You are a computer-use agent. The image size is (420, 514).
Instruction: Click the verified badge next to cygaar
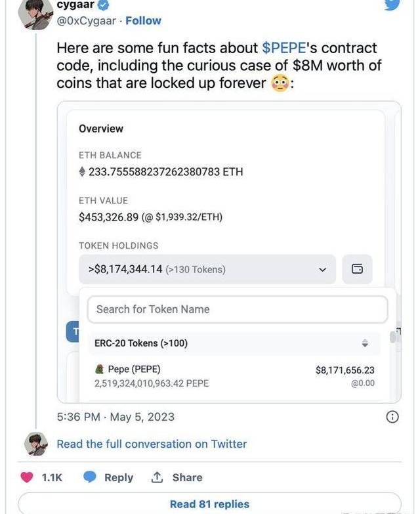(104, 5)
